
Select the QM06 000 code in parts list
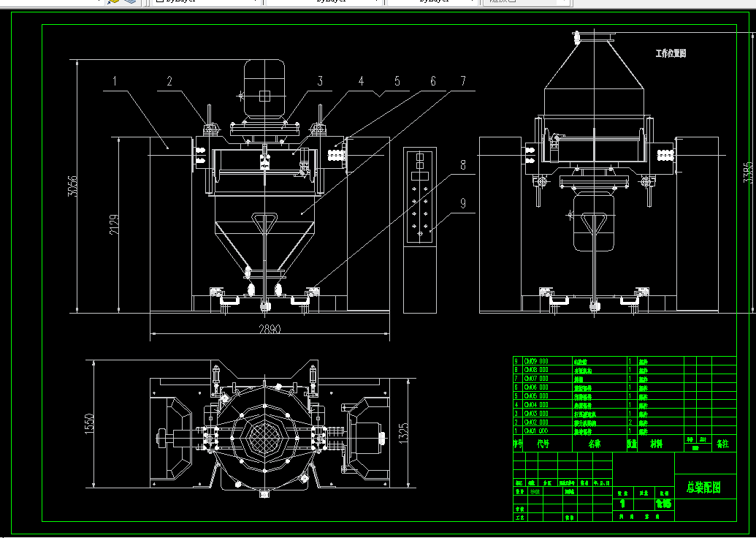tap(536, 387)
